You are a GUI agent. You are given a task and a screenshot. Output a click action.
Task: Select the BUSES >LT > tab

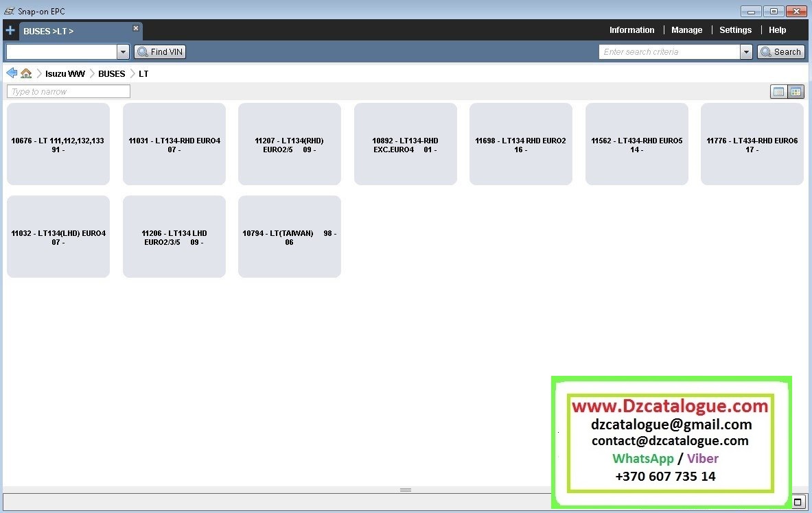(x=80, y=31)
